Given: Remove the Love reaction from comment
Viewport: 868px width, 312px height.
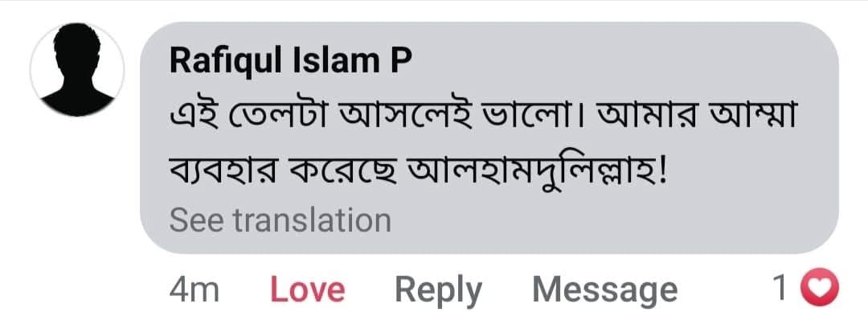Looking at the screenshot, I should (x=307, y=289).
